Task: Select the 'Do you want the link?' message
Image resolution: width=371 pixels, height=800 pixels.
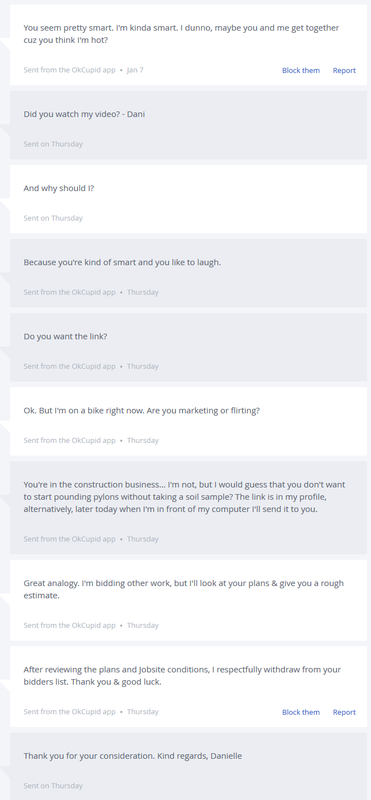Action: pos(65,336)
